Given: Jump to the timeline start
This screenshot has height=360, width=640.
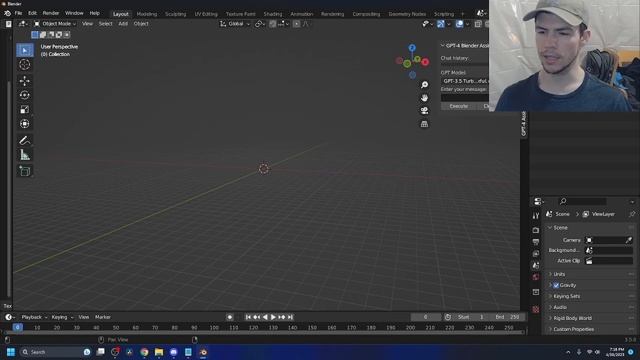Looking at the screenshot, I should pyautogui.click(x=248, y=317).
